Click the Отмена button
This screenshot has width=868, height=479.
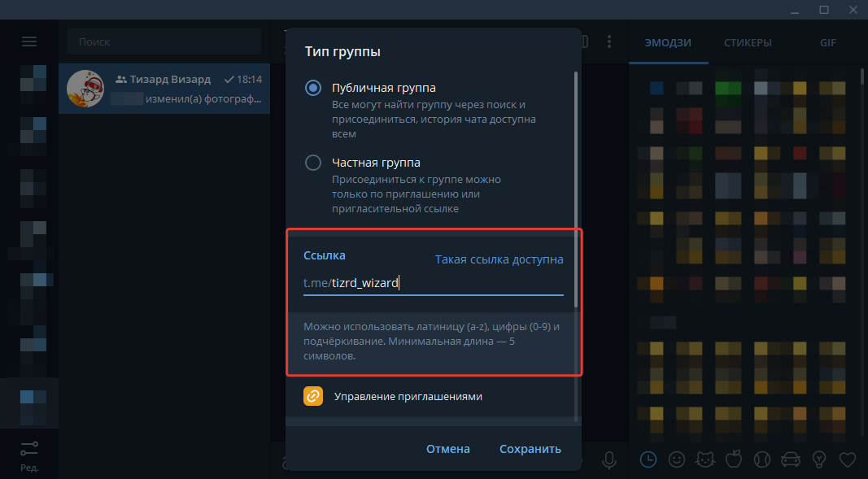[x=448, y=449]
